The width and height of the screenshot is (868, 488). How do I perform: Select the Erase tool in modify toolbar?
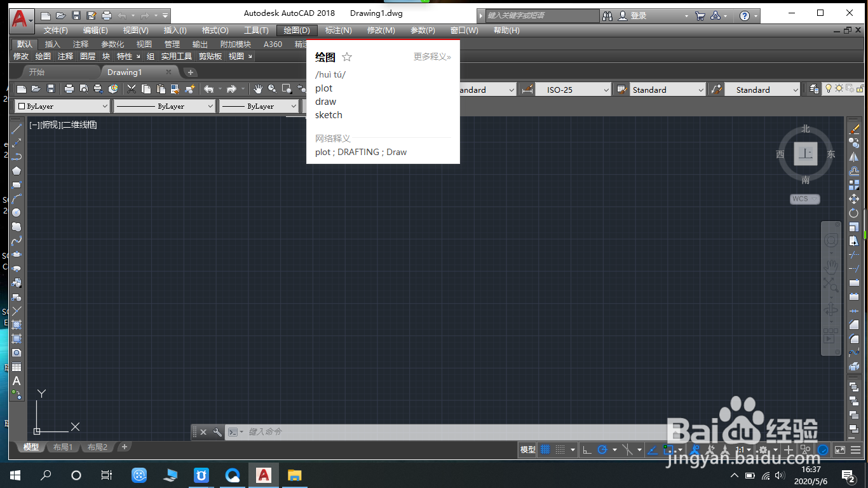click(x=854, y=129)
